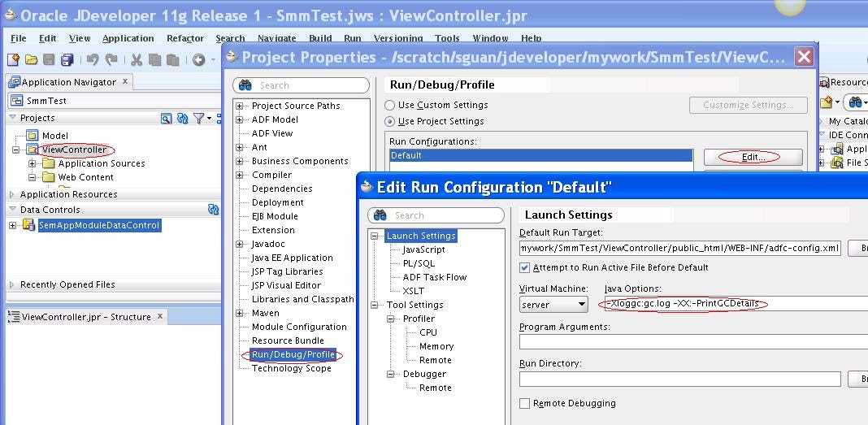Image resolution: width=868 pixels, height=425 pixels.
Task: Select Technology Scope in the tree
Action: (x=292, y=369)
